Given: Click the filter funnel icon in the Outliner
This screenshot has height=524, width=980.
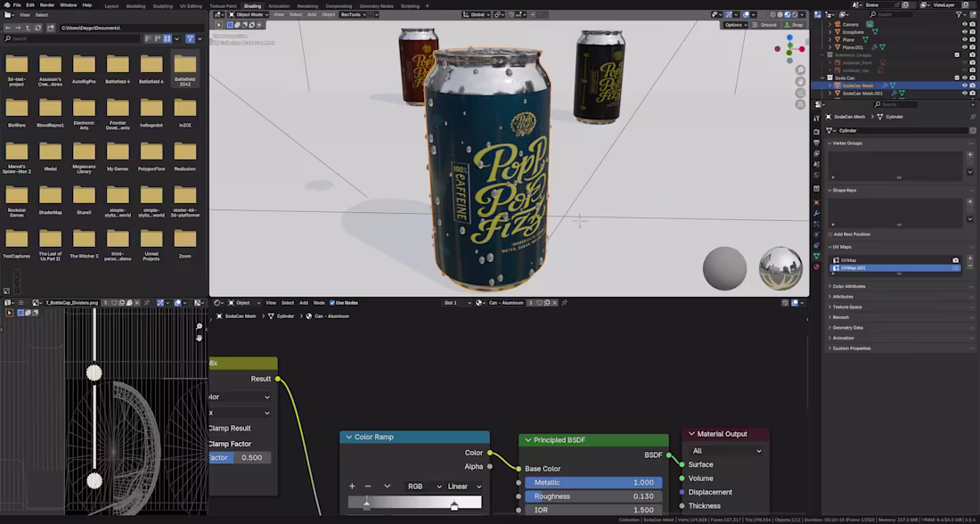Looking at the screenshot, I should click(x=959, y=14).
